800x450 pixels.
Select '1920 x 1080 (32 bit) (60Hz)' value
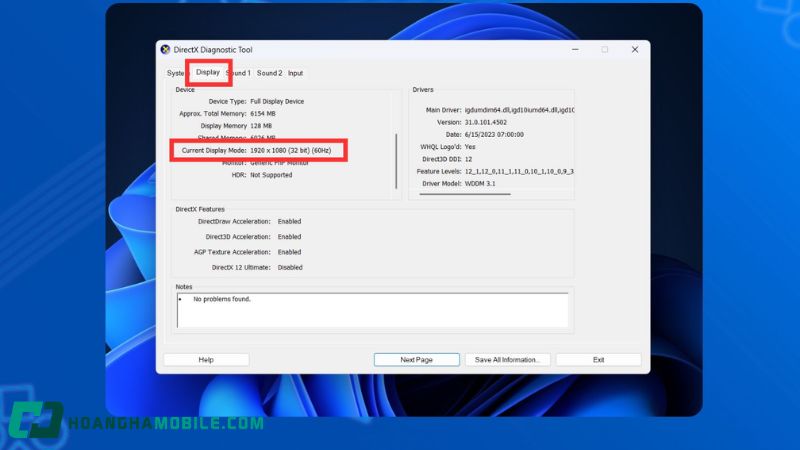290,151
